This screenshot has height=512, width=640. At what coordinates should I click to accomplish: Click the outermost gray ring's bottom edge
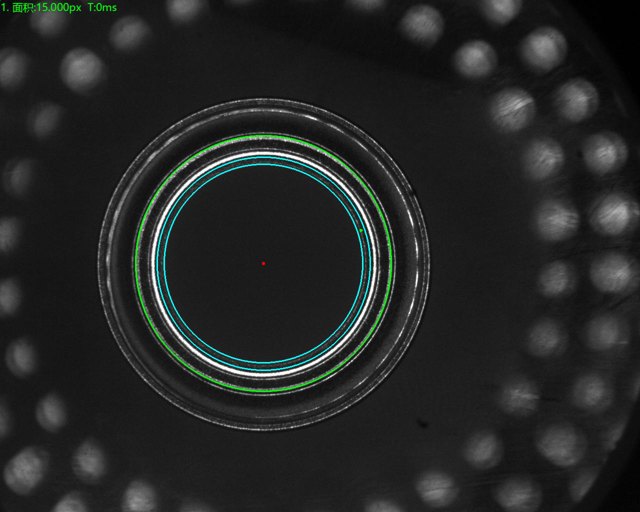click(264, 428)
